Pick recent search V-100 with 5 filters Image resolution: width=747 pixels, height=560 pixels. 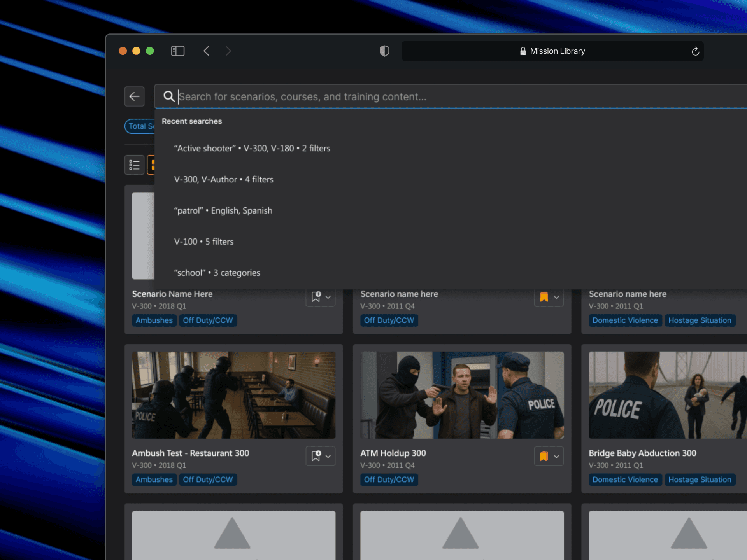tap(203, 241)
